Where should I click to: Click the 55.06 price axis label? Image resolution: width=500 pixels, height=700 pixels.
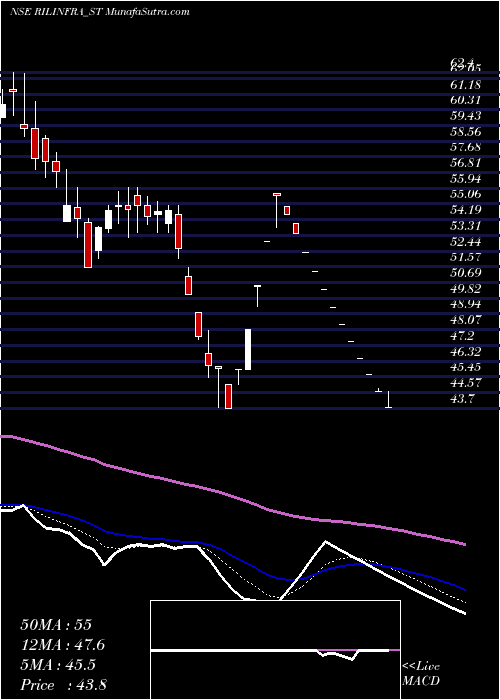[x=466, y=194]
